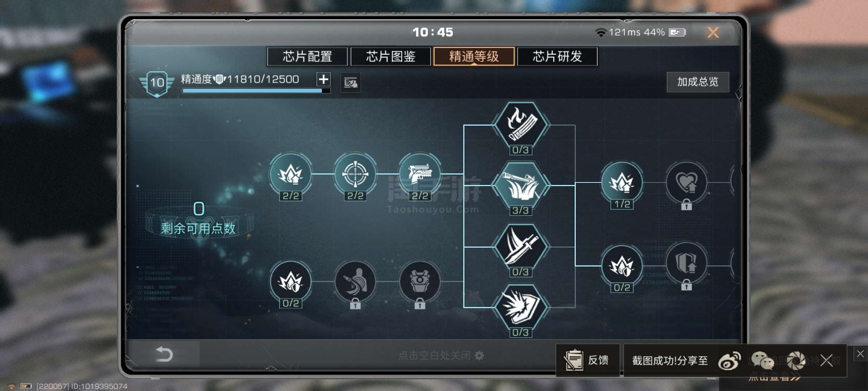Share screenshot to WeChat
868x391 pixels.
[762, 361]
